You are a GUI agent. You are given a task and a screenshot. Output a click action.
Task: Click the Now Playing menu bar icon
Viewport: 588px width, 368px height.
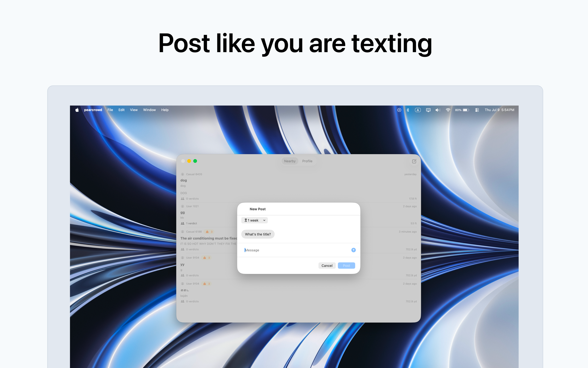click(x=399, y=110)
